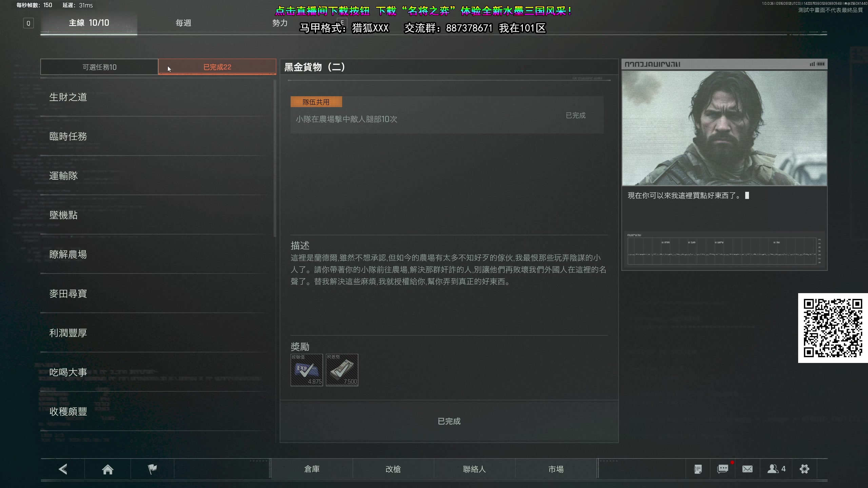The width and height of the screenshot is (868, 488).
Task: Open the flag missions icon
Action: (152, 469)
